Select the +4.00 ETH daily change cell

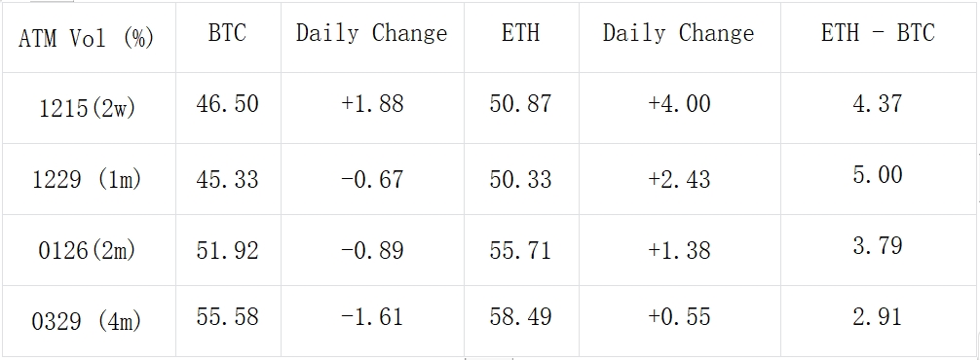point(680,108)
